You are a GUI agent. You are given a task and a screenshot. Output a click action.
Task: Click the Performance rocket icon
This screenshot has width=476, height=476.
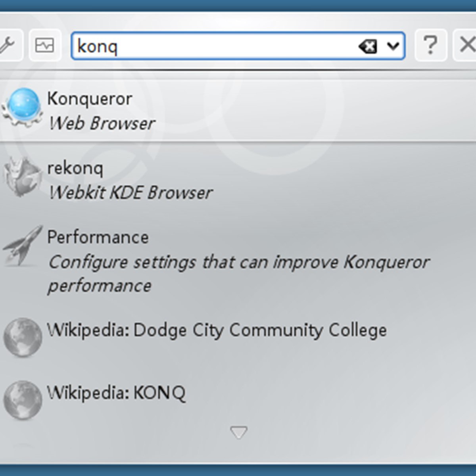click(22, 246)
